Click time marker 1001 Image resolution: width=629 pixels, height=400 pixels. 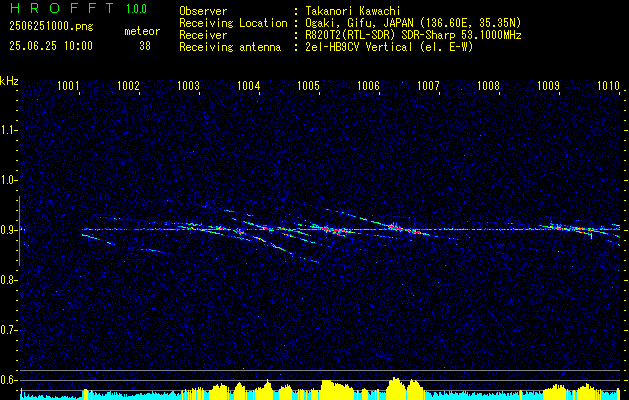pyautogui.click(x=68, y=85)
